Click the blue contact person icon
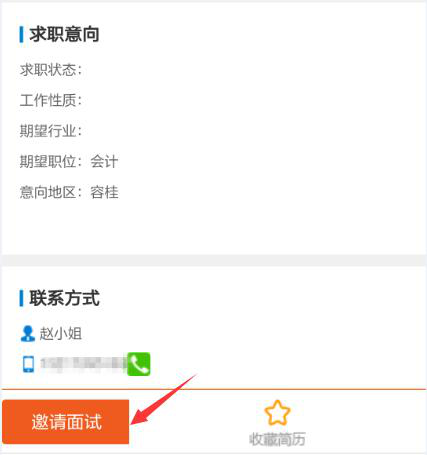The width and height of the screenshot is (427, 455). (x=28, y=334)
